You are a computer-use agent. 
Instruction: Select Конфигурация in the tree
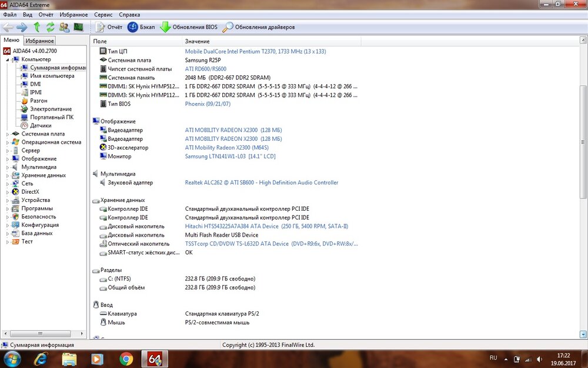point(40,225)
